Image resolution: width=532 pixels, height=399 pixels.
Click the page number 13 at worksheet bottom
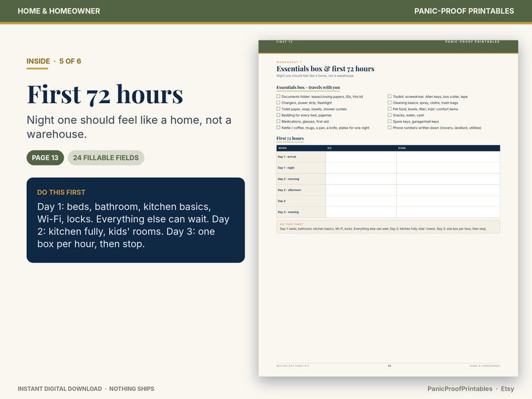(x=389, y=366)
